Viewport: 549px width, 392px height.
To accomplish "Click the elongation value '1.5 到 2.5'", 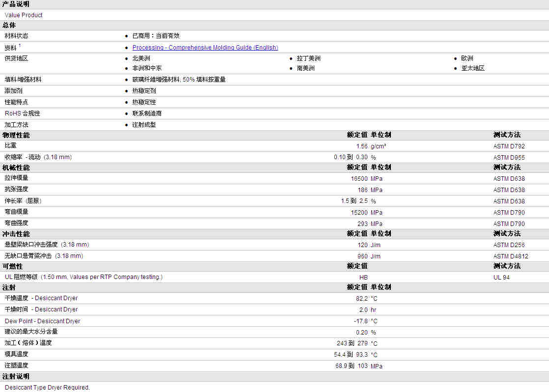I will (x=355, y=201).
